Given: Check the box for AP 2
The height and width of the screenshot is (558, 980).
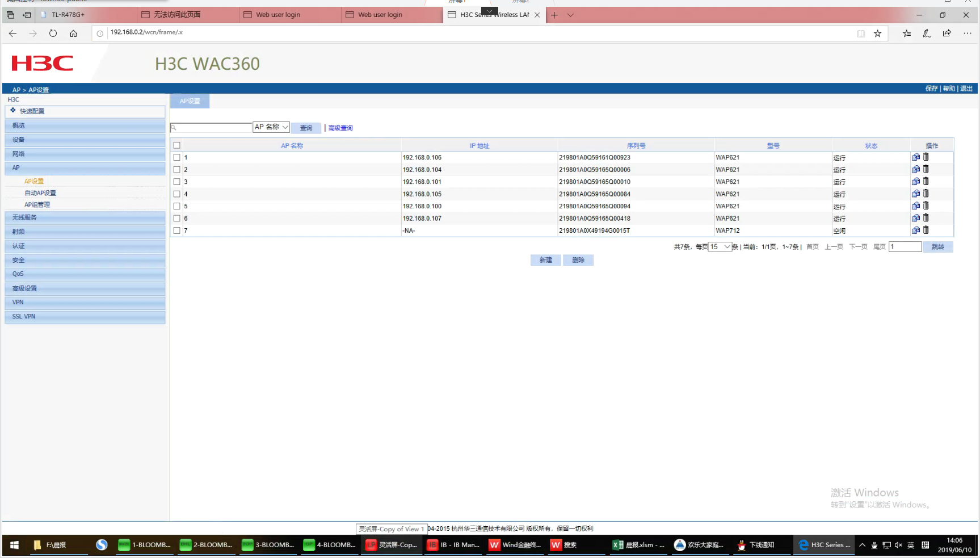Looking at the screenshot, I should [177, 170].
